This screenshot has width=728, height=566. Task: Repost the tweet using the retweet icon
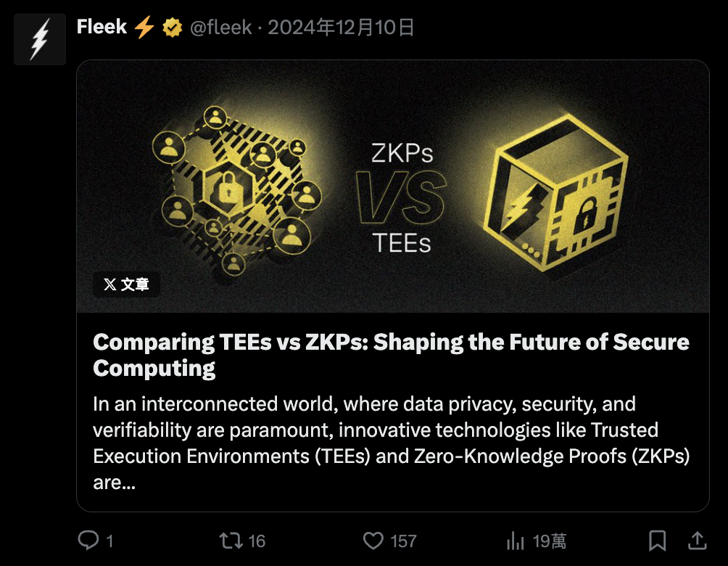pos(232,541)
